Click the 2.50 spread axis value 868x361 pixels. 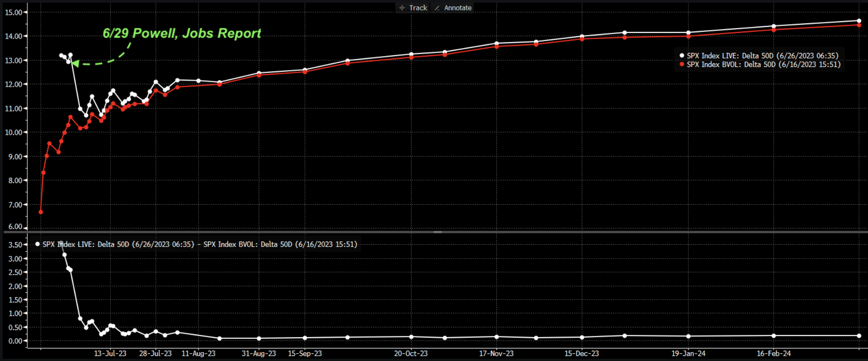[x=15, y=273]
